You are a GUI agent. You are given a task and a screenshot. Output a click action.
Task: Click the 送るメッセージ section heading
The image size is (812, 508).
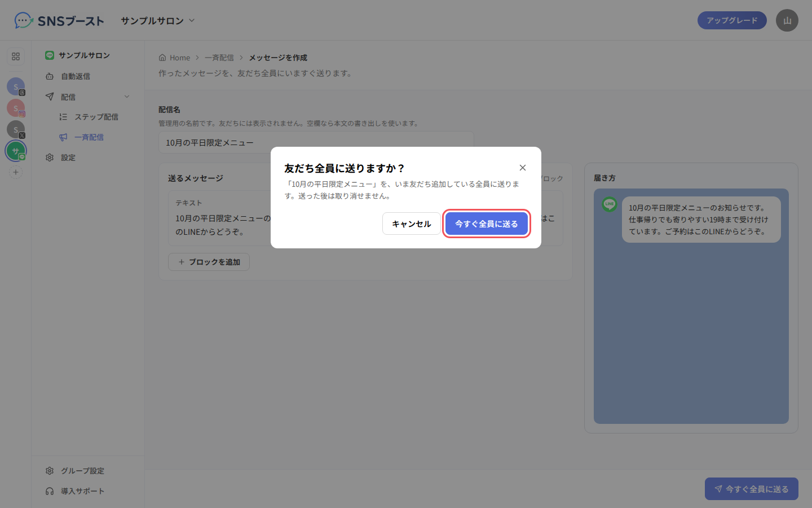point(196,178)
